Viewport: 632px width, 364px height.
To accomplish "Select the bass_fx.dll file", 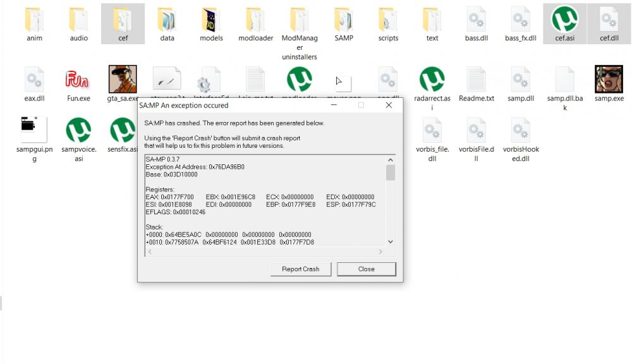I will [x=521, y=23].
